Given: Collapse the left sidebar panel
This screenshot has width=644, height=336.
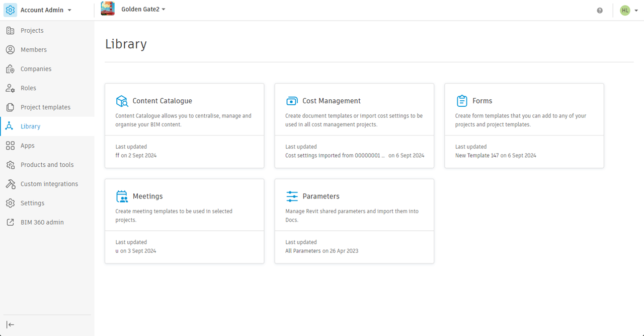Looking at the screenshot, I should [x=10, y=324].
